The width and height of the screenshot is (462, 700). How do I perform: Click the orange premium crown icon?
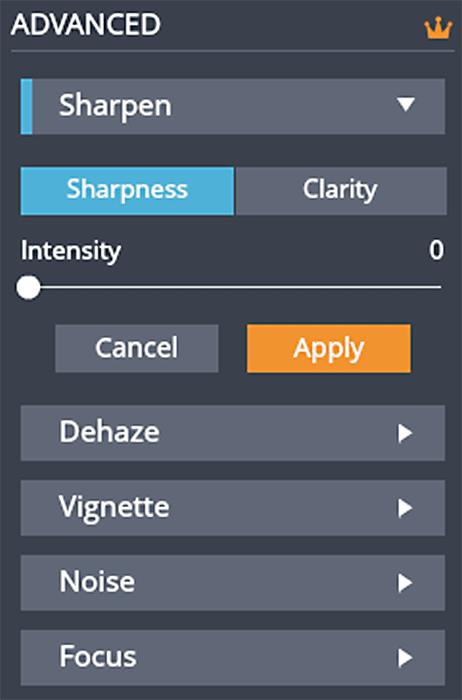[437, 28]
